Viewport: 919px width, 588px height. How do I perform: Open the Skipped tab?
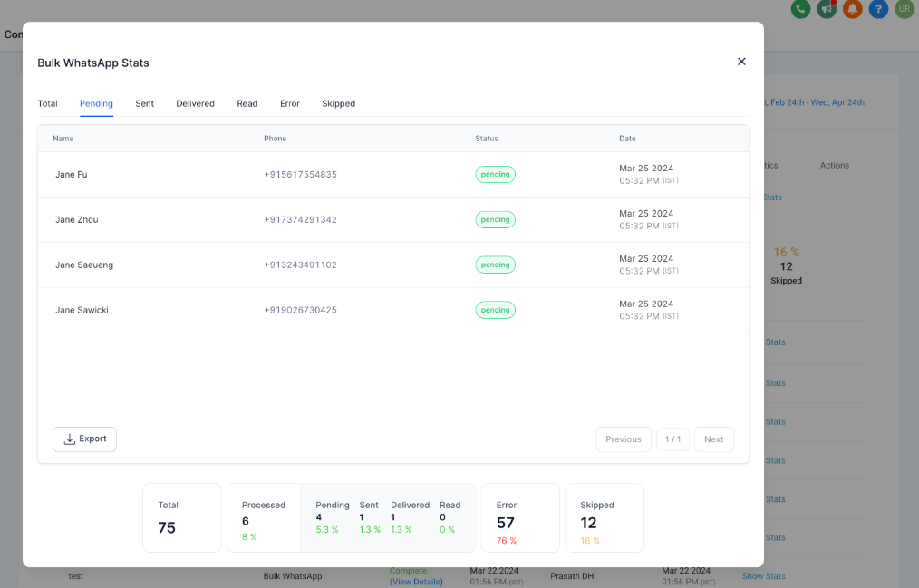point(338,103)
